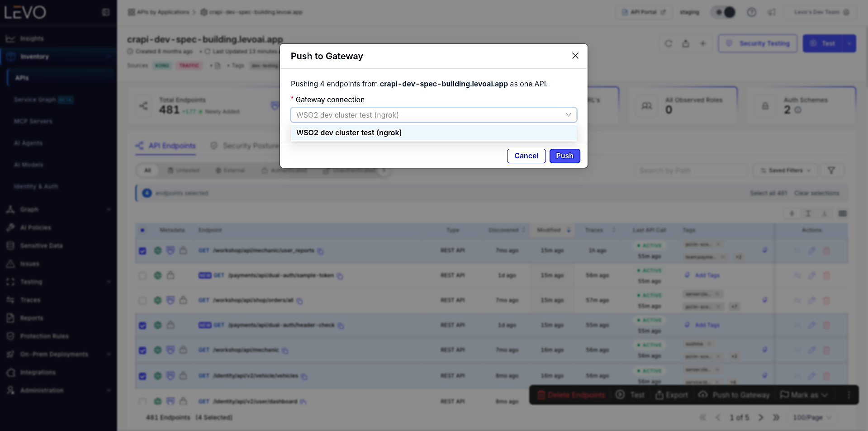This screenshot has width=868, height=431.
Task: Uncheck the vehicle/vehicles endpoint checkbox
Action: pos(142,376)
